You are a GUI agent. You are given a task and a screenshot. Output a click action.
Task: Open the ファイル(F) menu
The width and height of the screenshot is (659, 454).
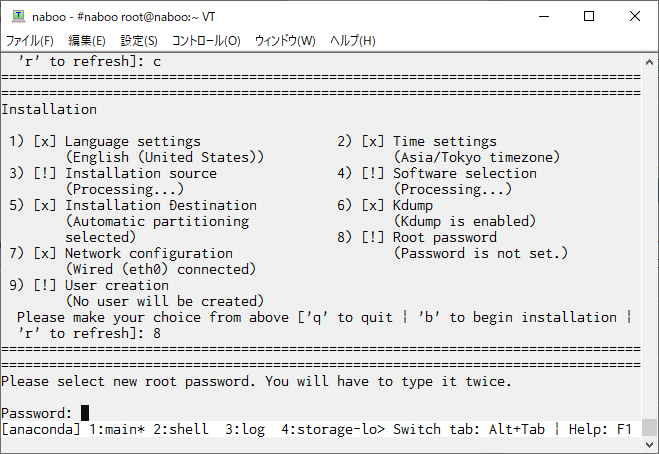(x=29, y=41)
